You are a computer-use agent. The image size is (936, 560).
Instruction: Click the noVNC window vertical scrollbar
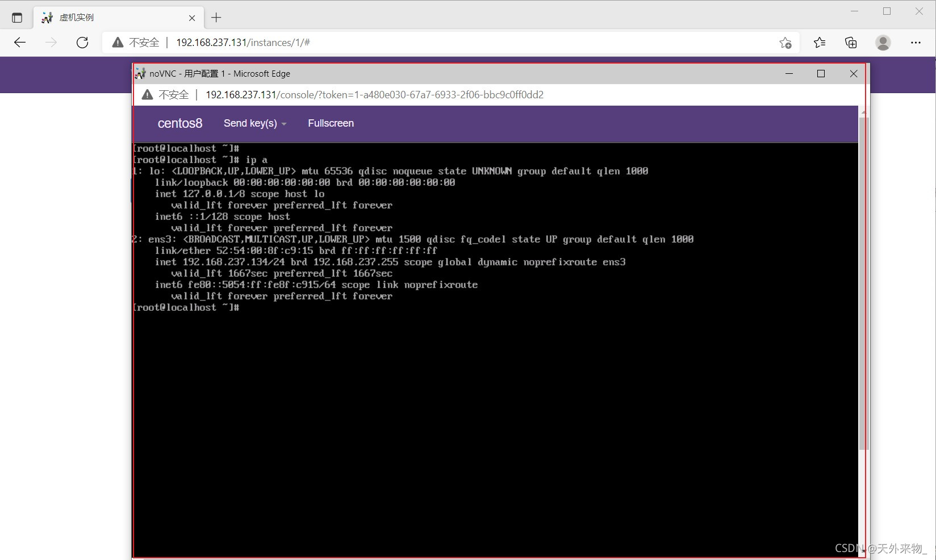(x=863, y=284)
